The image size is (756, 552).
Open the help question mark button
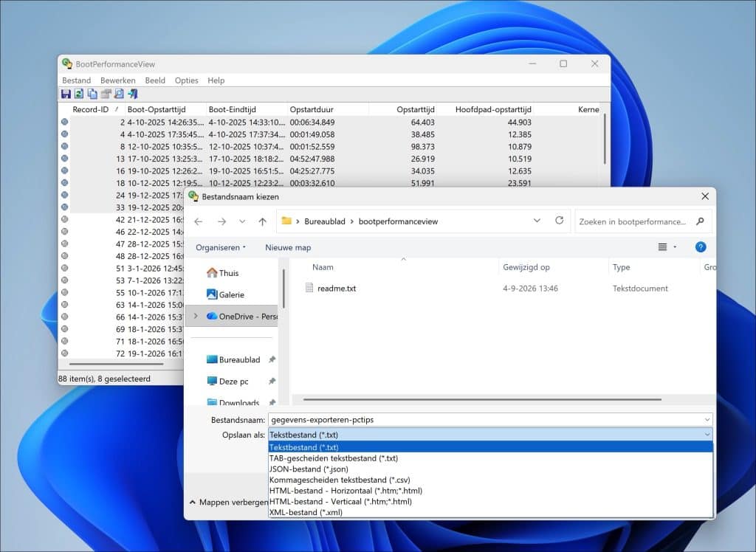[701, 246]
